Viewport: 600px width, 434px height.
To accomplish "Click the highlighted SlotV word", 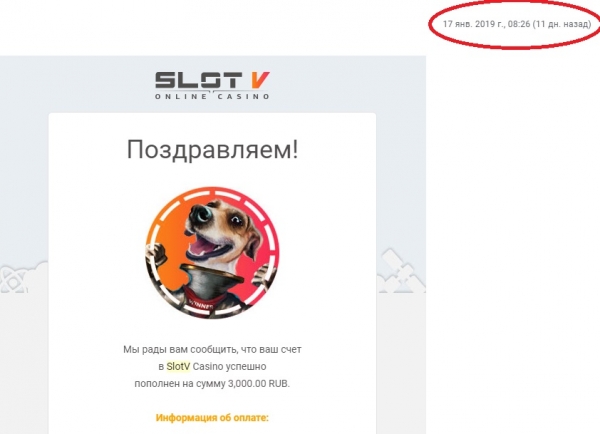I will (x=178, y=366).
